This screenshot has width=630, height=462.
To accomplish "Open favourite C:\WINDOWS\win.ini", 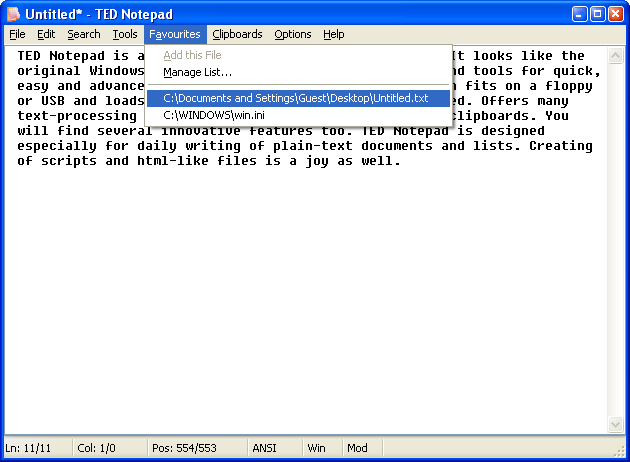I will (x=298, y=115).
